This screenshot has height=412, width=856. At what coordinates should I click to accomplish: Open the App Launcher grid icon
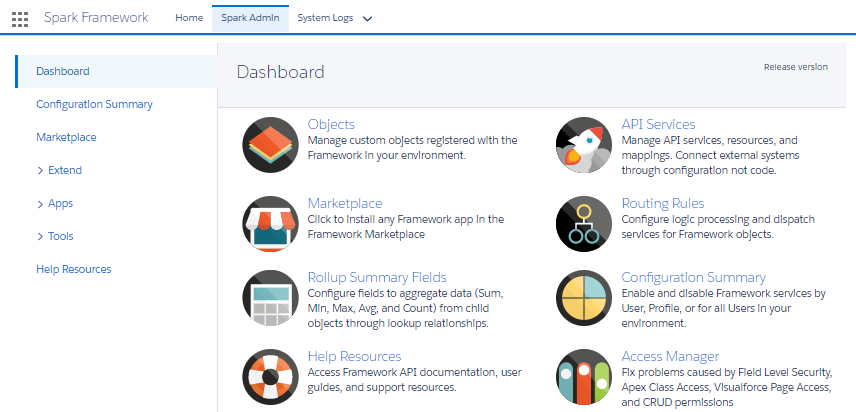tap(20, 19)
